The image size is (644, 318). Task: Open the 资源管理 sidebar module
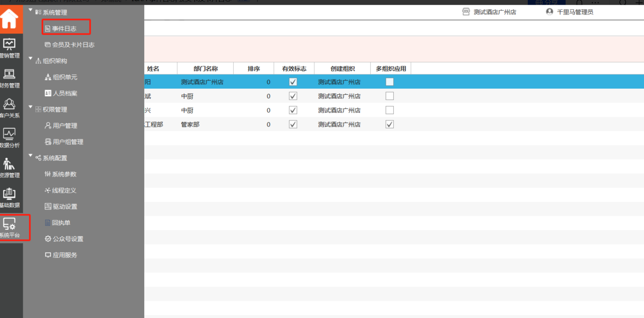(x=9, y=168)
